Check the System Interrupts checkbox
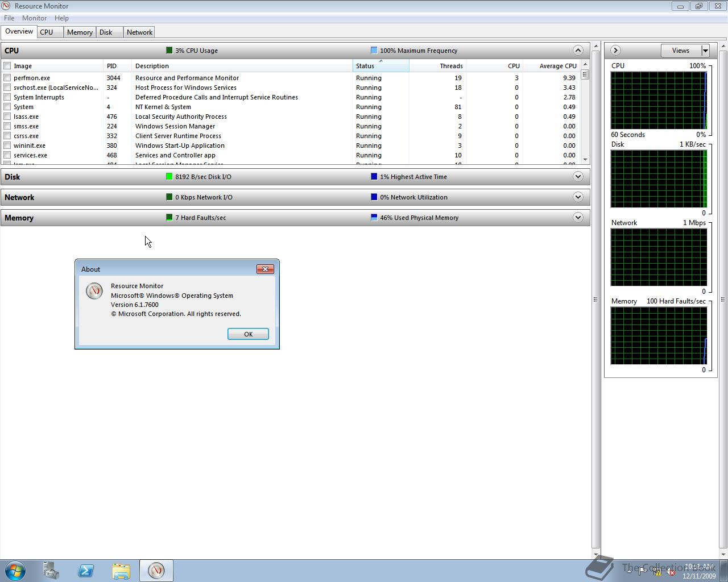This screenshot has height=582, width=728. 7,97
